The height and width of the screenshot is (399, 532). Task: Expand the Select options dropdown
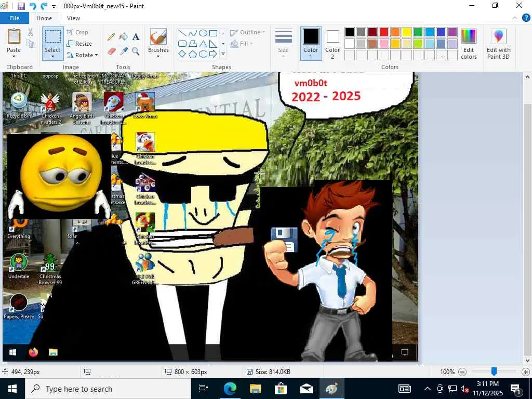tap(52, 54)
